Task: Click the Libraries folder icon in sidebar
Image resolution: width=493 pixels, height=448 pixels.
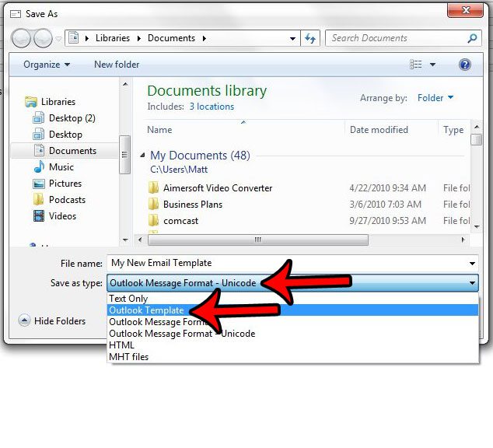Action: 31,102
